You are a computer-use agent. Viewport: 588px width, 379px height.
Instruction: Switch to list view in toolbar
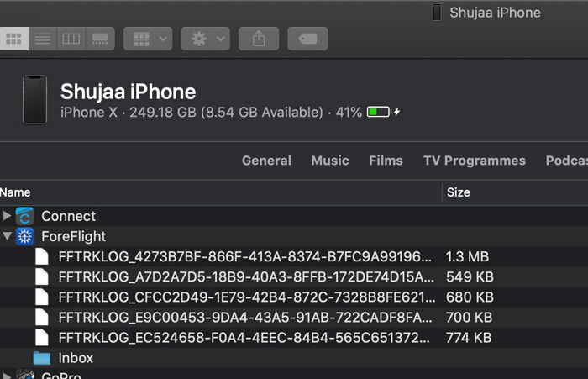coord(42,39)
